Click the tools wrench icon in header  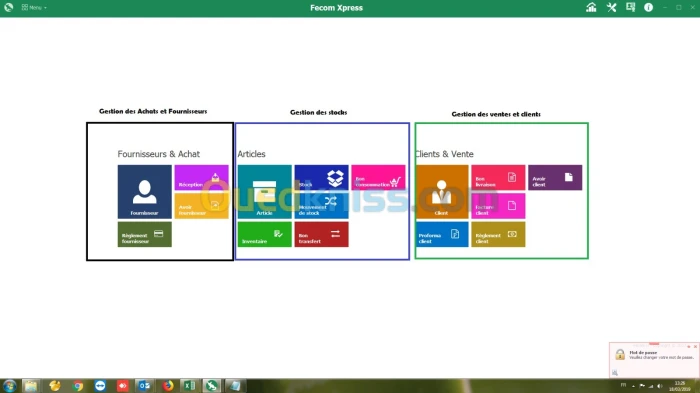(x=611, y=7)
